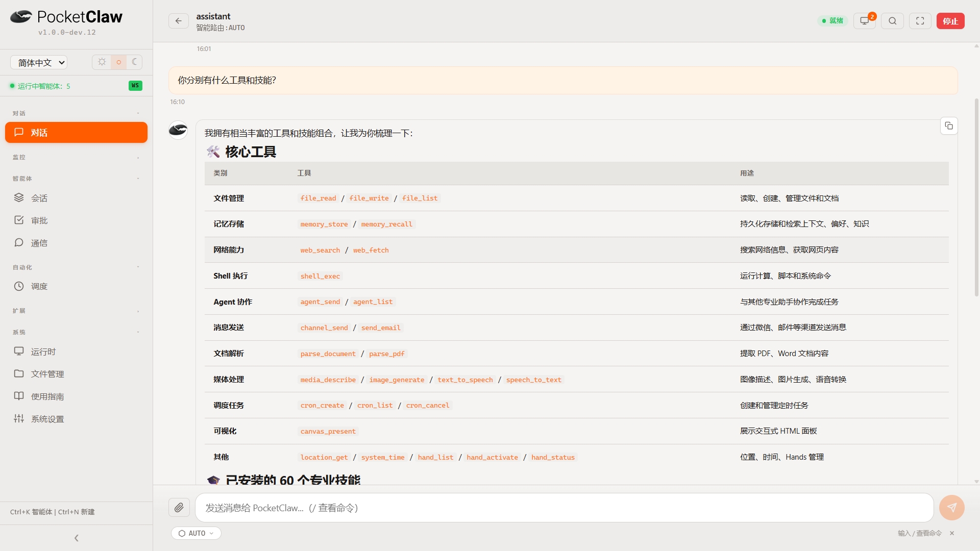Select the orange circle theme option
980x551 pixels.
pos(119,62)
